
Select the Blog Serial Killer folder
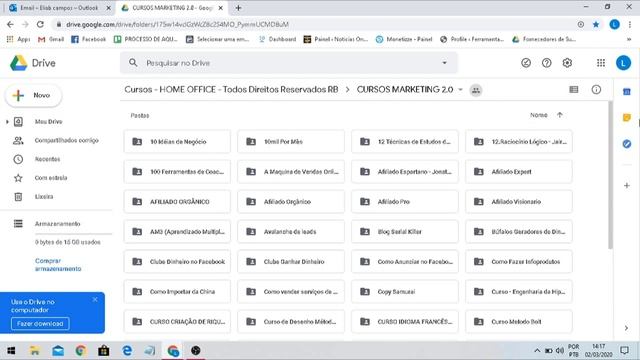point(405,232)
